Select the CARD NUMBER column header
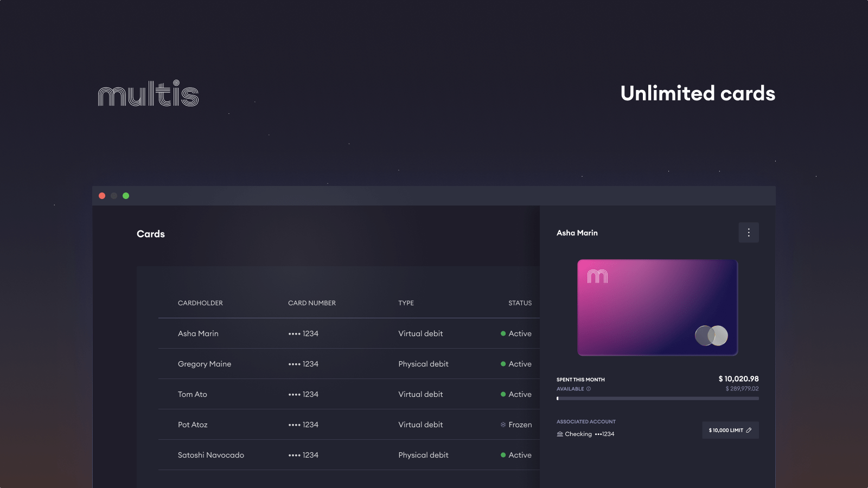Image resolution: width=868 pixels, height=488 pixels. click(x=312, y=303)
